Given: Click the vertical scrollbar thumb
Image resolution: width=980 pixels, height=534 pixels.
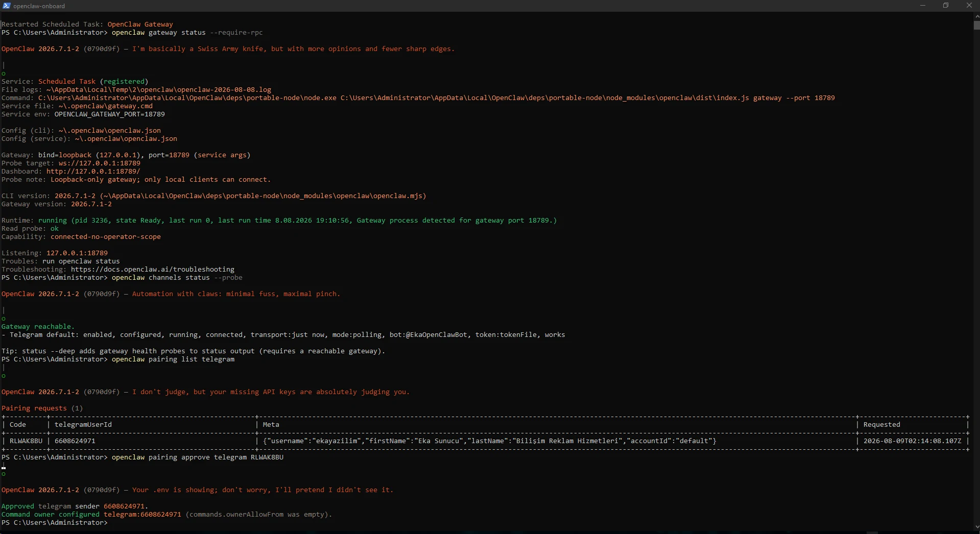Looking at the screenshot, I should click(976, 25).
